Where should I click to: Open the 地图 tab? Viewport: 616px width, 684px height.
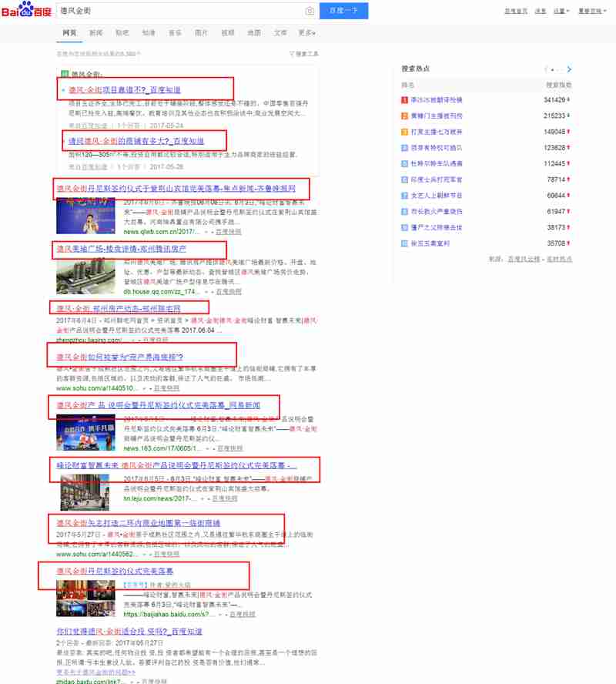point(254,33)
